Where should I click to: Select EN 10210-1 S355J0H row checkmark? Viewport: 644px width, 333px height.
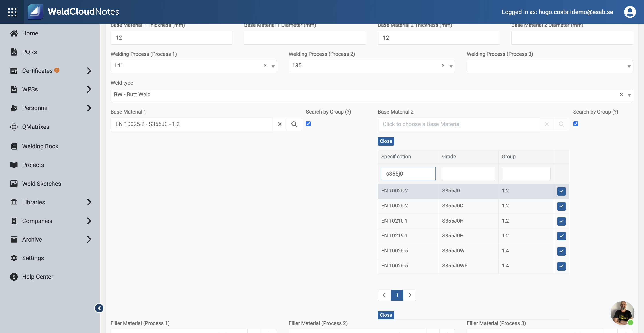click(561, 221)
